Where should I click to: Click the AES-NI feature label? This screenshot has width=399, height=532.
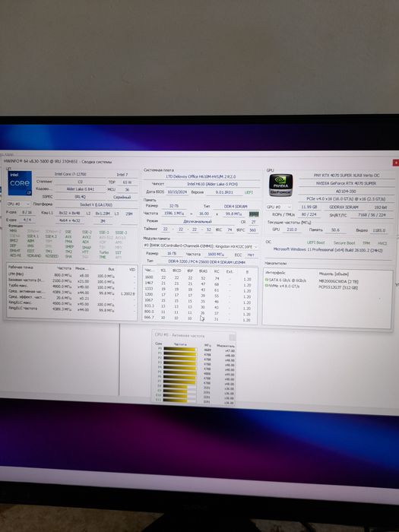coord(15,255)
